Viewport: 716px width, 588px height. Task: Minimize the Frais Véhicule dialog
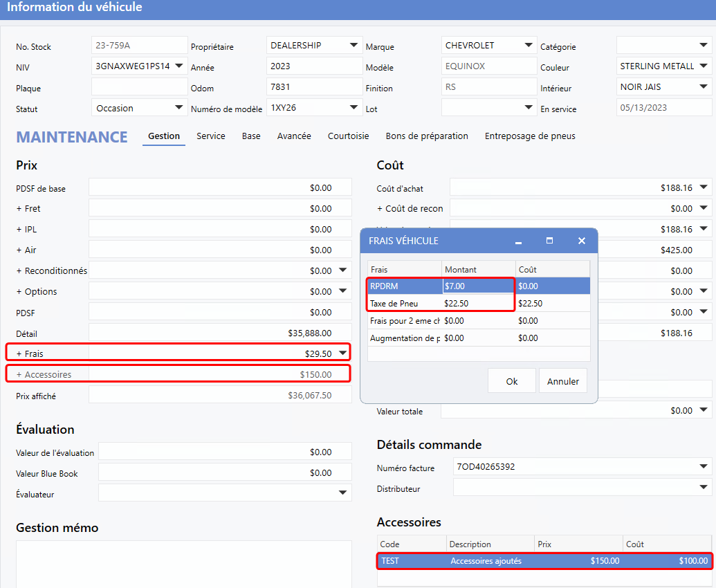(x=518, y=241)
